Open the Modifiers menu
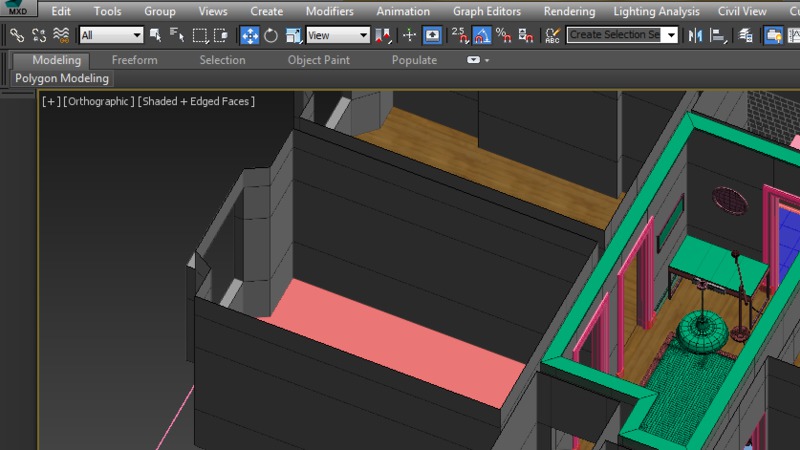Screen dimensions: 800x450 (x=329, y=11)
